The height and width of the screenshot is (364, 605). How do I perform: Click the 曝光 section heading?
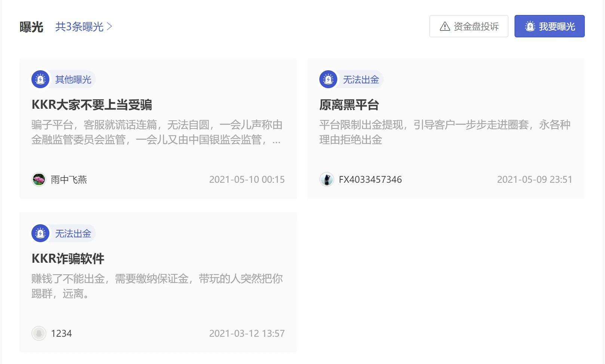(31, 27)
